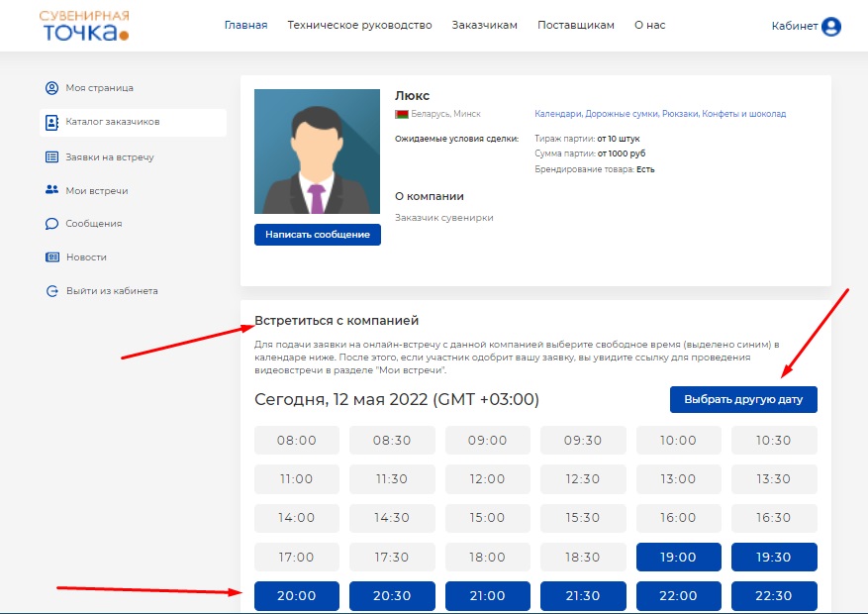
Task: Go to Техническое руководство in top menu
Action: 359,26
